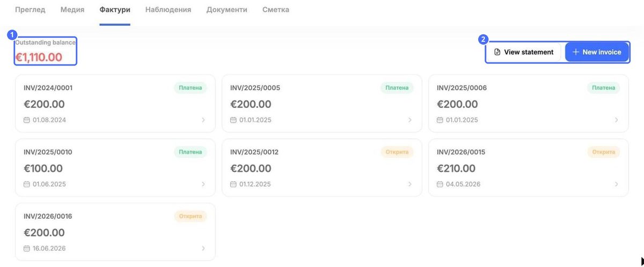Click the plus icon in New invoice
644x267 pixels.
click(576, 52)
